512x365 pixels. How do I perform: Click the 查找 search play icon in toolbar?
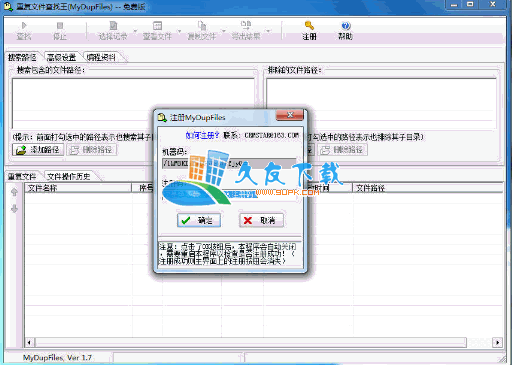click(24, 26)
